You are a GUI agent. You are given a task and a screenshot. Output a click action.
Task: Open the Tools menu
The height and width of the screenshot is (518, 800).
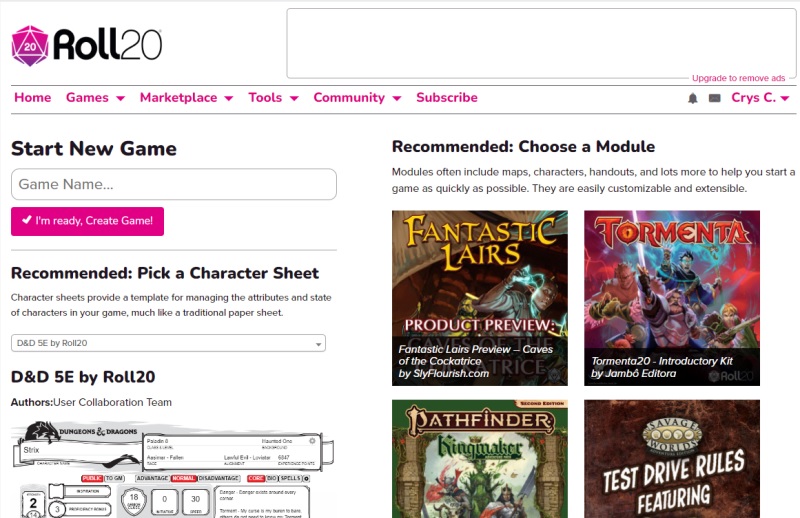pos(273,97)
